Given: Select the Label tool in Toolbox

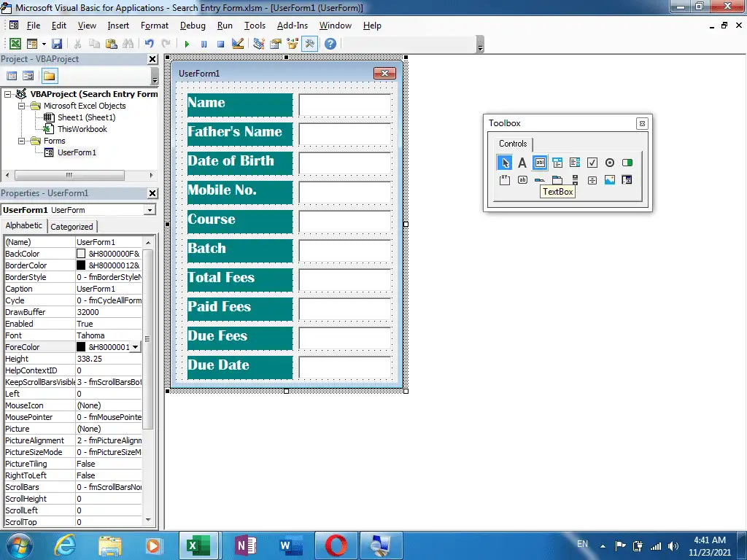Looking at the screenshot, I should pyautogui.click(x=522, y=163).
